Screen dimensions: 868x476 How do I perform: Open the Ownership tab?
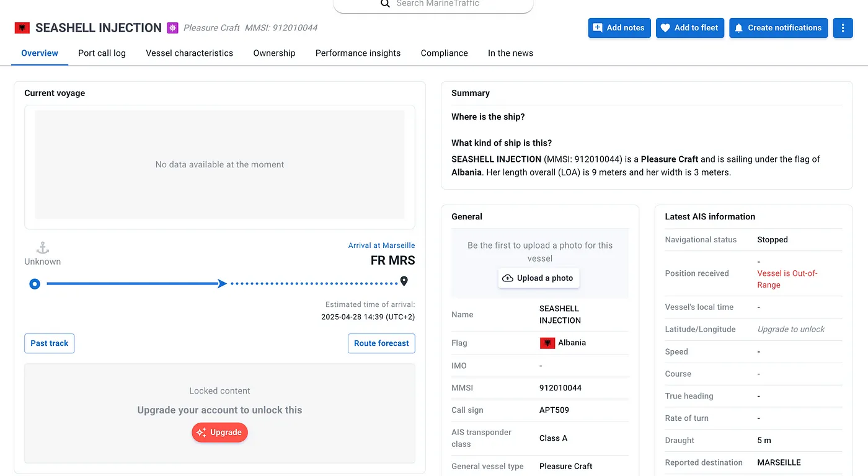pos(274,53)
